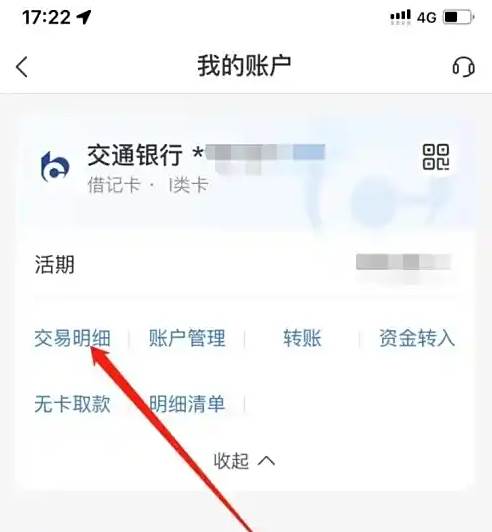Tap the blurred 活期 balance amount
The width and height of the screenshot is (492, 532).
coord(403,262)
